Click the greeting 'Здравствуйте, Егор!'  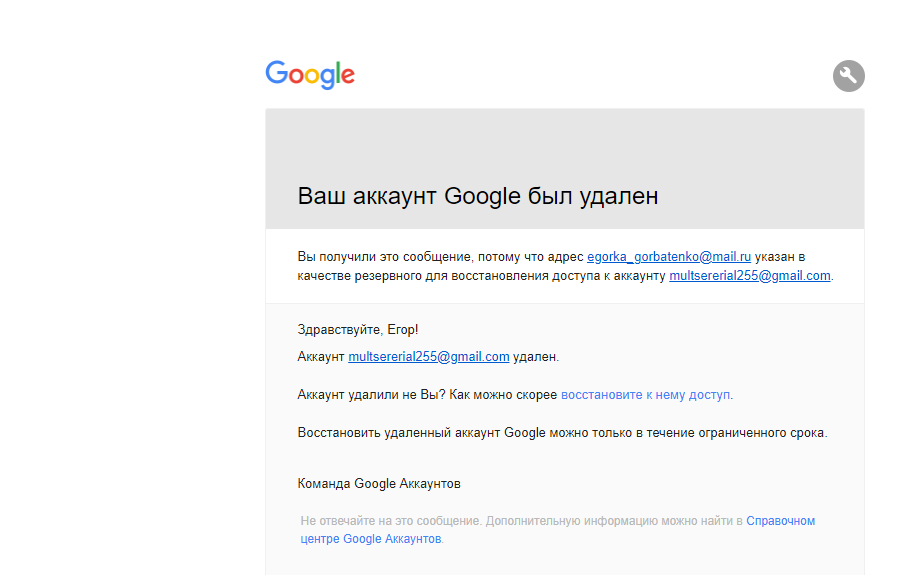tap(357, 329)
